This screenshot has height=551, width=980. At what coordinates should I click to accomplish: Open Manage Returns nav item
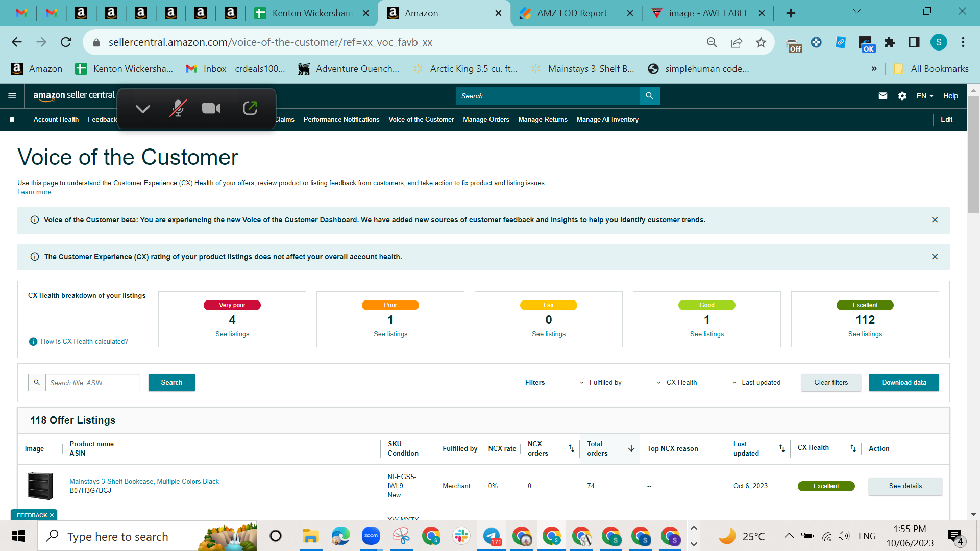click(543, 120)
